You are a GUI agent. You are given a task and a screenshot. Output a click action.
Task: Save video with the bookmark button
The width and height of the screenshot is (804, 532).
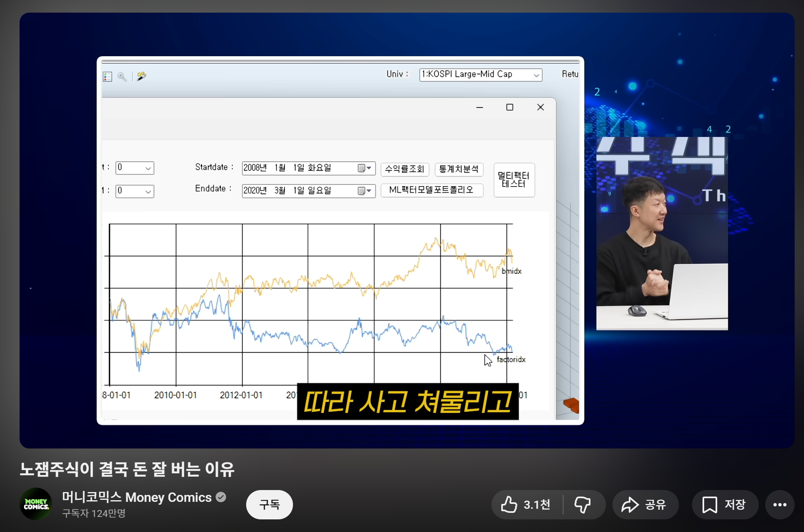pyautogui.click(x=725, y=505)
